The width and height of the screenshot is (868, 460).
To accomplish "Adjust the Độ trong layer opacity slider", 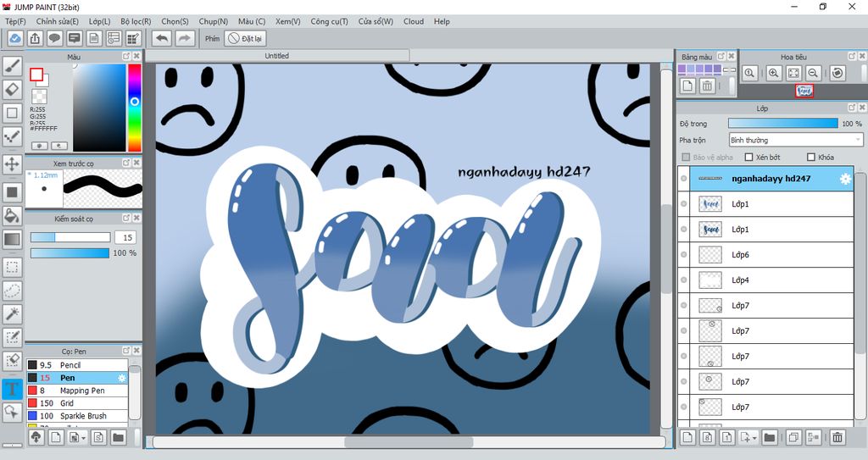I will tap(782, 124).
